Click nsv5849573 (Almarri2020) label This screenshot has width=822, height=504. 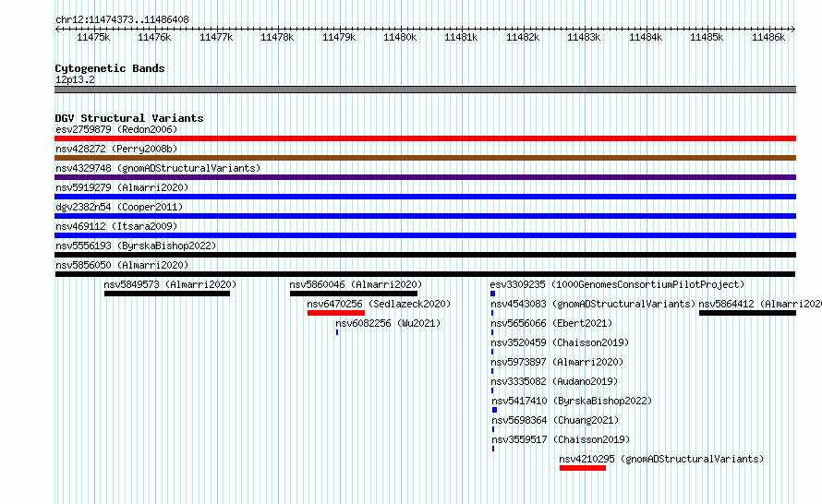click(x=170, y=284)
